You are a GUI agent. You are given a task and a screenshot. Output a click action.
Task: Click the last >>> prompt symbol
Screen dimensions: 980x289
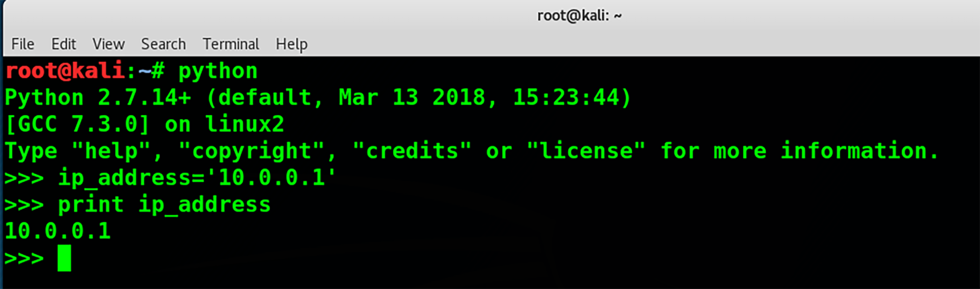(24, 258)
